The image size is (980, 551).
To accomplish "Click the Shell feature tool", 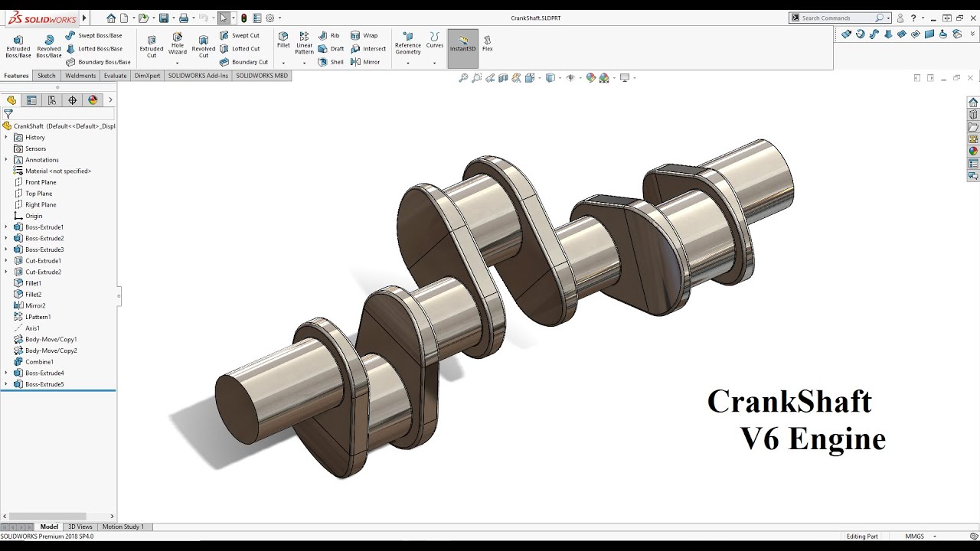I will click(x=331, y=62).
